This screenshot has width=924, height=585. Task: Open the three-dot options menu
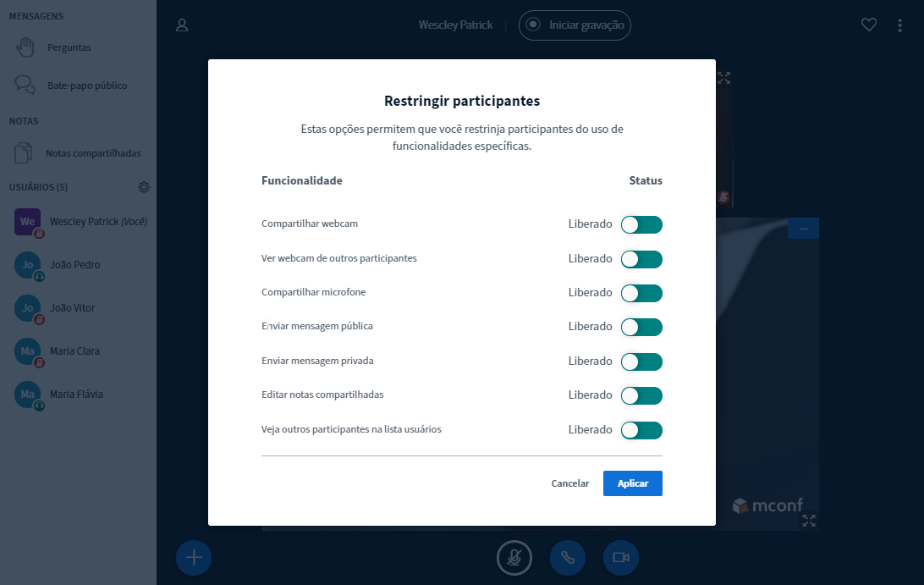(899, 25)
